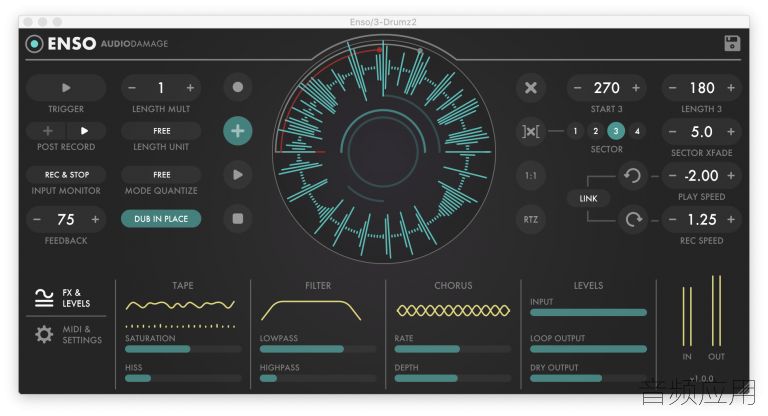Decrease the Start 3 value
This screenshot has height=416, width=768.
coord(577,88)
